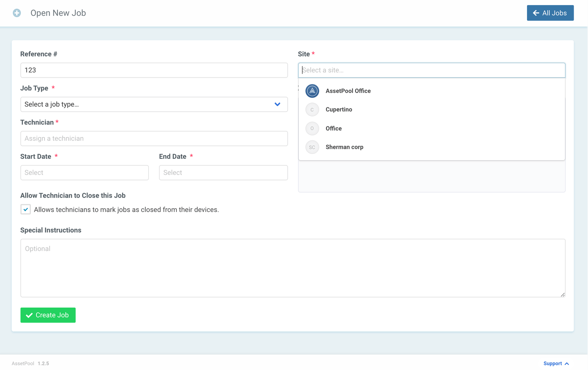Image resolution: width=588 pixels, height=370 pixels.
Task: Choose Sherman corp from site list
Action: [431, 147]
